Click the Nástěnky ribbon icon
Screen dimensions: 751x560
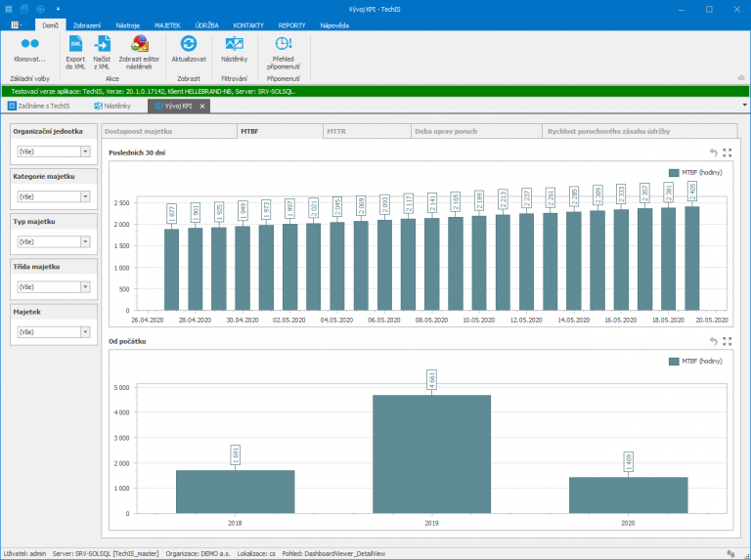234,44
